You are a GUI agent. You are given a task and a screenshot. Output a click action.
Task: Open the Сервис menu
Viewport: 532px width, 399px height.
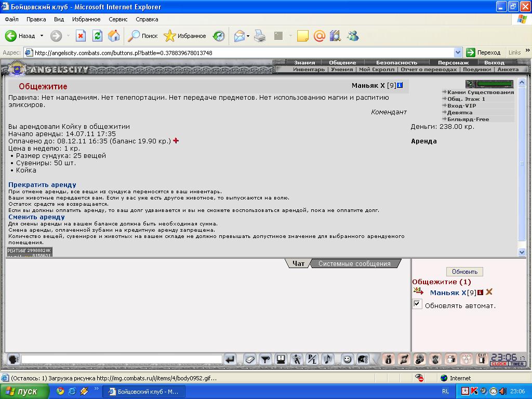[x=118, y=19]
